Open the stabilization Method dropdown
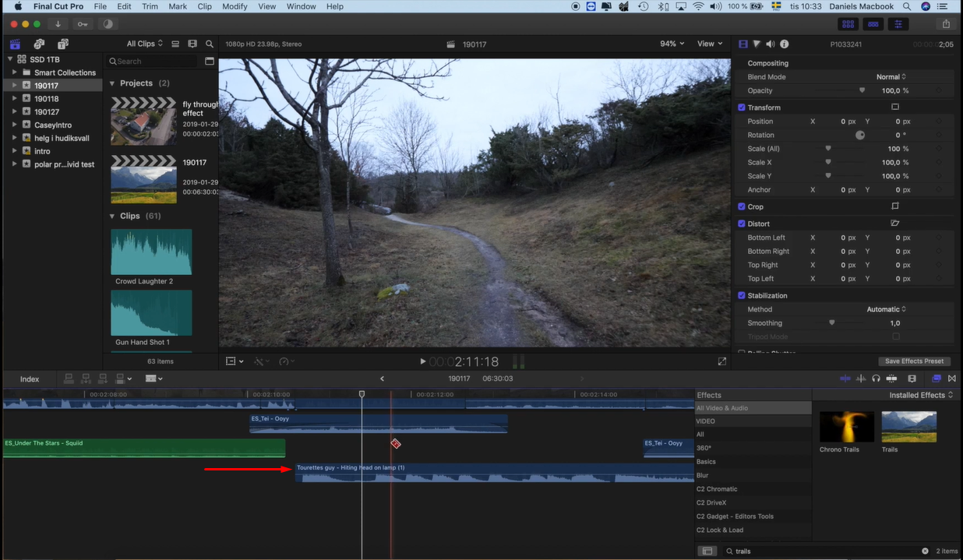Screen dimensions: 963x560 886,309
